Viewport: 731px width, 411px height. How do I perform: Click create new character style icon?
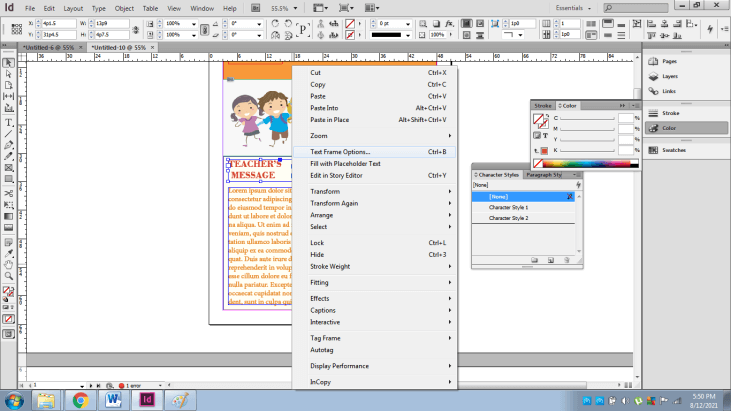point(550,260)
